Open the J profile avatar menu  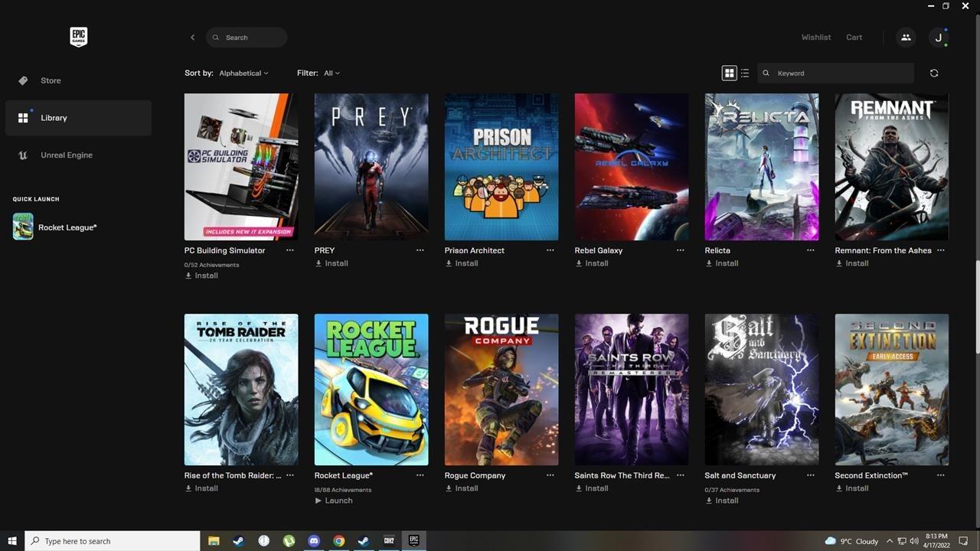(x=938, y=37)
